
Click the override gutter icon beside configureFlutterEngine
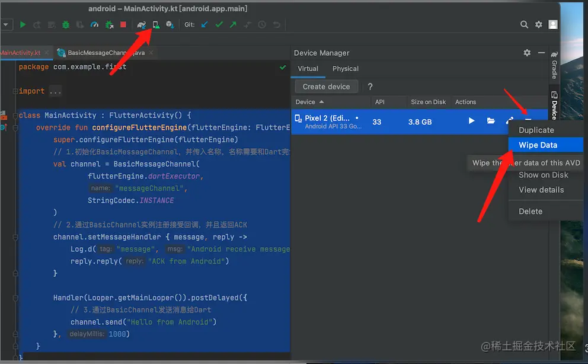[4, 127]
